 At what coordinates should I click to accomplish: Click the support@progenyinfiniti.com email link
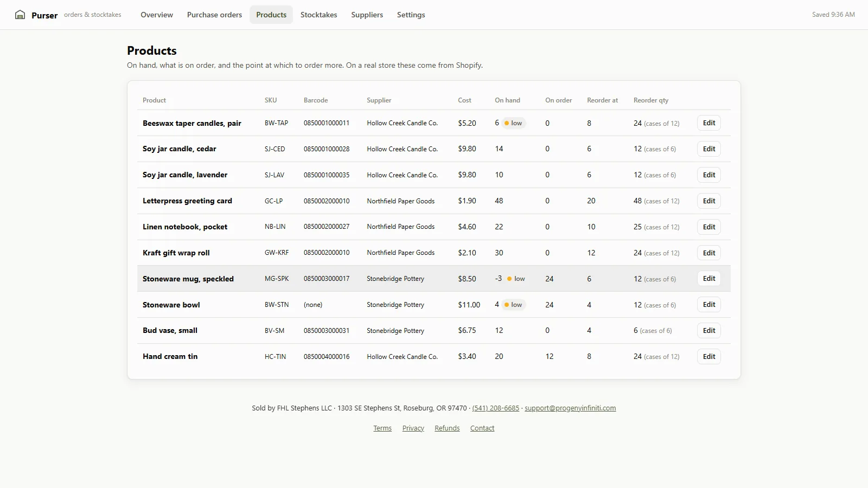click(x=570, y=408)
